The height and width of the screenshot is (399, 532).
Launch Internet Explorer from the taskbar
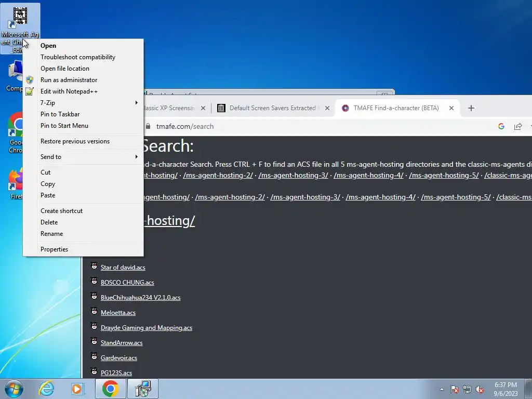[x=46, y=389]
